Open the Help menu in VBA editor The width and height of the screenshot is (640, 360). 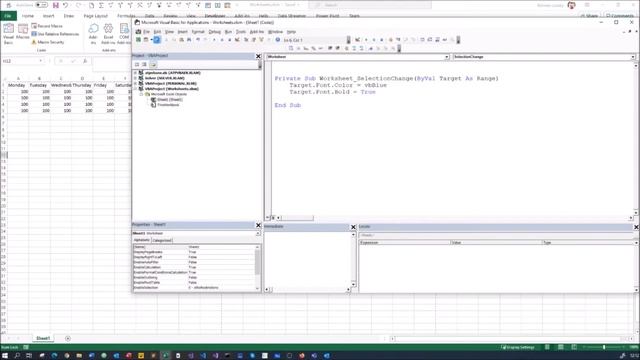[291, 32]
